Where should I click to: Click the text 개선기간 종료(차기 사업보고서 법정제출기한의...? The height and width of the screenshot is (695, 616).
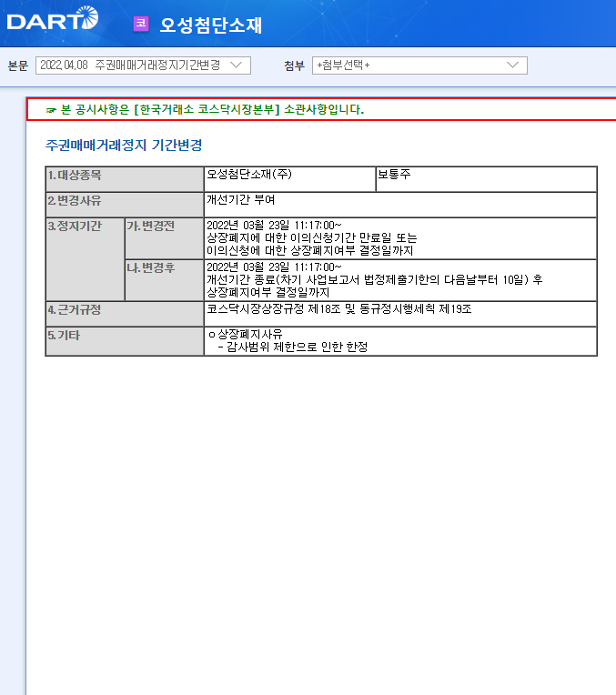click(323, 279)
